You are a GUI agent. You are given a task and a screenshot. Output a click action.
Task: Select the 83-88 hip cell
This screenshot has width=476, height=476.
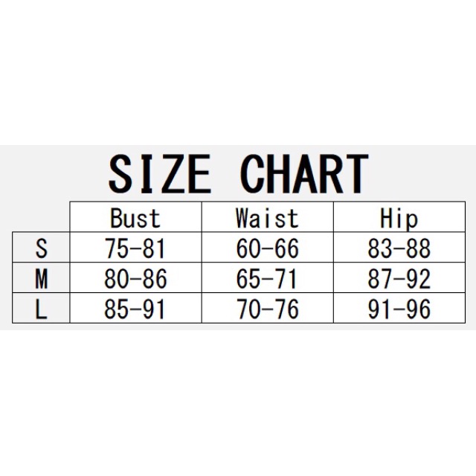tap(399, 248)
